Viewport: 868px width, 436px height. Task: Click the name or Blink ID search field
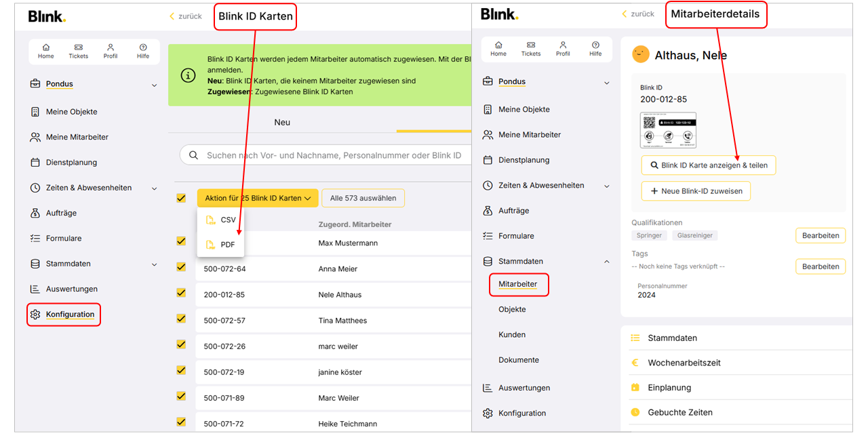332,155
